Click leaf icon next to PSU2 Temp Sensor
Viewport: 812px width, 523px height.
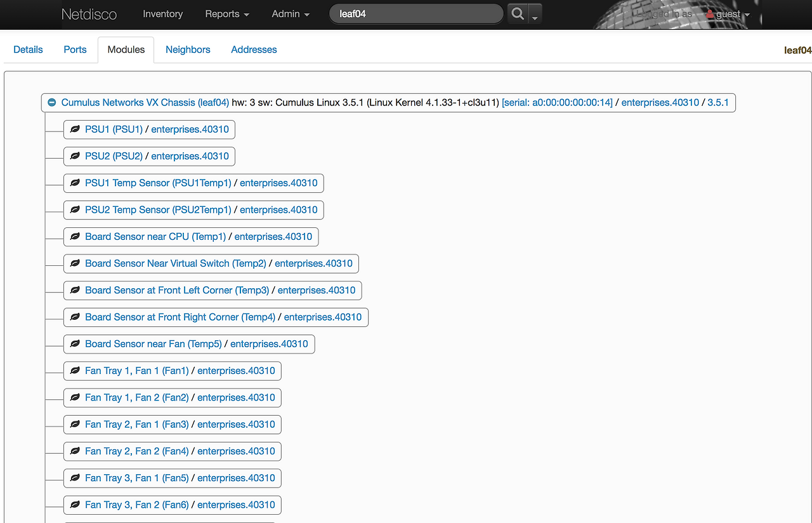(75, 209)
